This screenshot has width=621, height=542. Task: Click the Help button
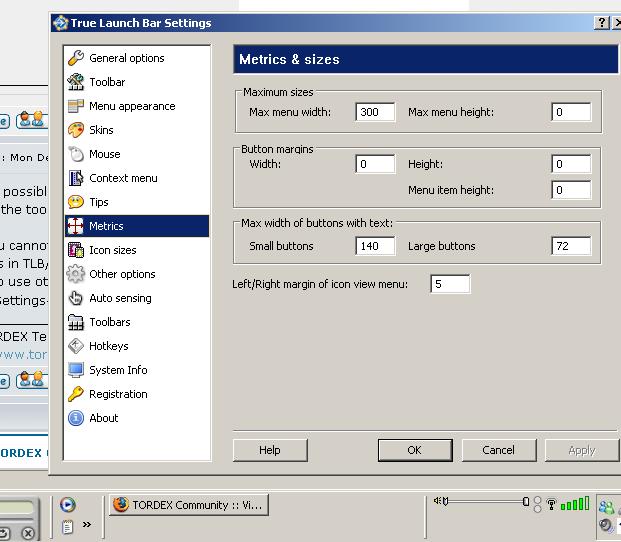tap(270, 450)
